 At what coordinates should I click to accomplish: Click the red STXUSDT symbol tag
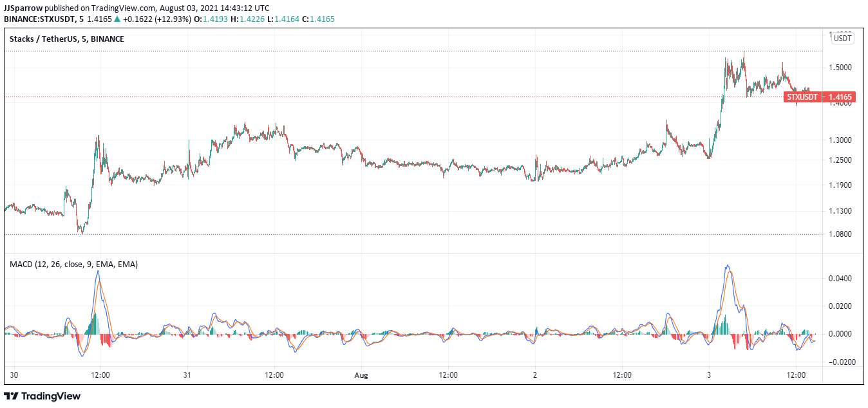(x=802, y=97)
